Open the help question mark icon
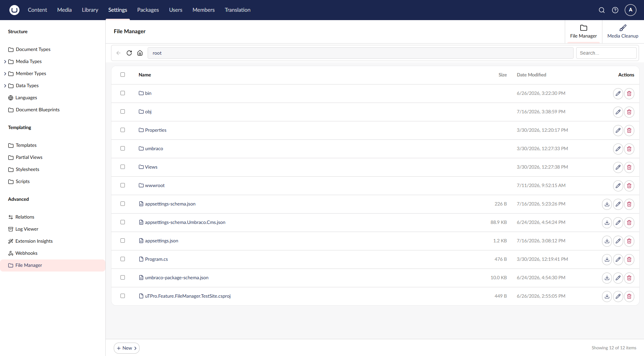The width and height of the screenshot is (644, 356). [615, 10]
